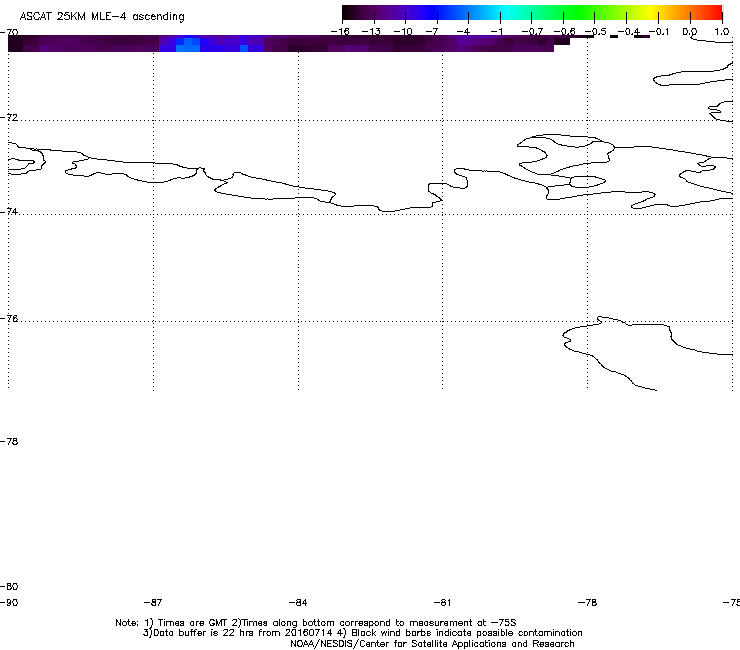This screenshot has height=650, width=740.
Task: Click the -0.1 color scale label
Action: (659, 32)
